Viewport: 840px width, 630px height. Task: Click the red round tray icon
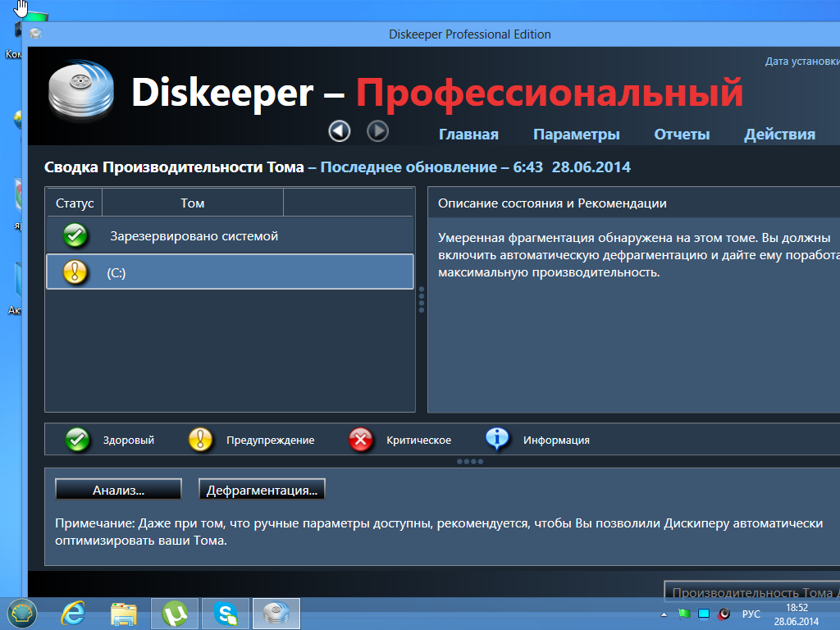click(724, 614)
